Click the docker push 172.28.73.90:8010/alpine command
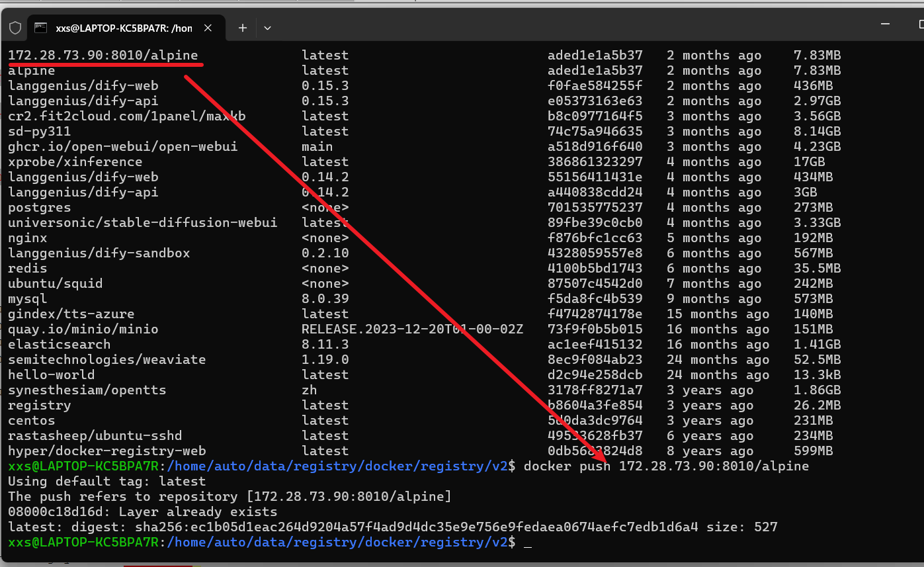Viewport: 924px width, 567px height. coord(666,466)
